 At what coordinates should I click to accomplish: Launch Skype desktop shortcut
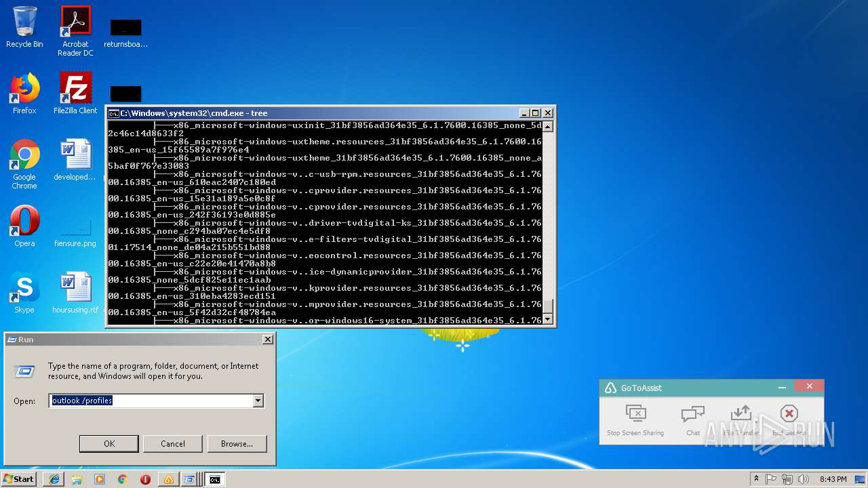click(24, 293)
